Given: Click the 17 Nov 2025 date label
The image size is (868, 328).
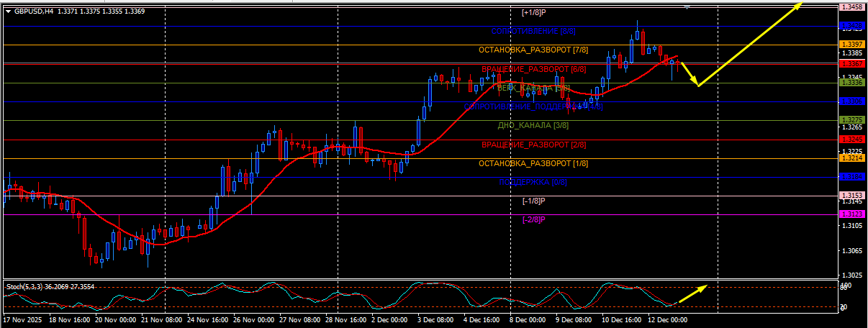Looking at the screenshot, I should pos(21,319).
